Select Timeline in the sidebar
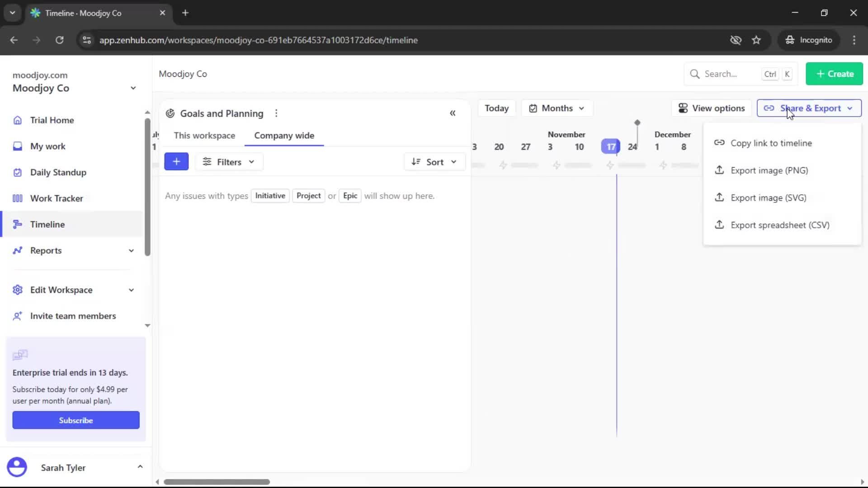 click(x=47, y=224)
